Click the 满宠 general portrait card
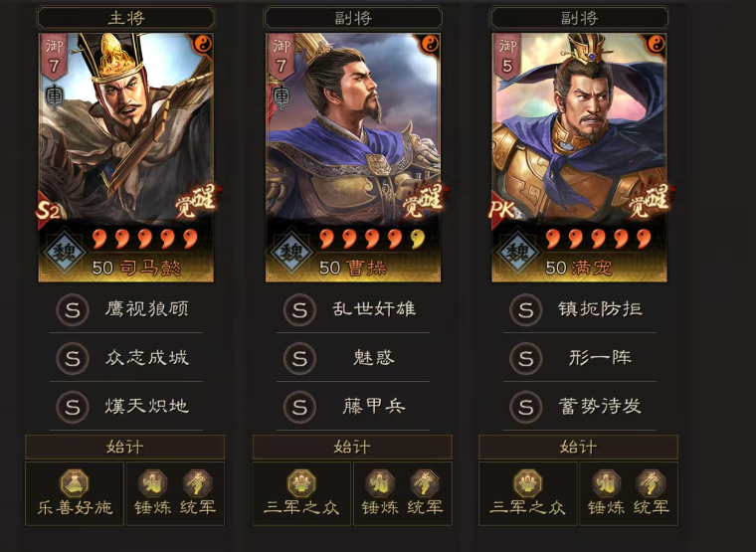Image resolution: width=756 pixels, height=552 pixels. [x=579, y=157]
